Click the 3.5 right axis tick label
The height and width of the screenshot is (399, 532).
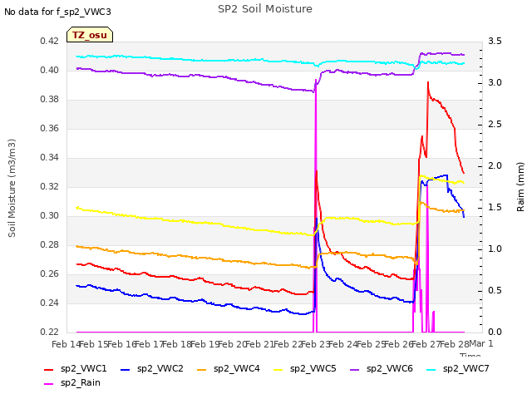tap(495, 41)
